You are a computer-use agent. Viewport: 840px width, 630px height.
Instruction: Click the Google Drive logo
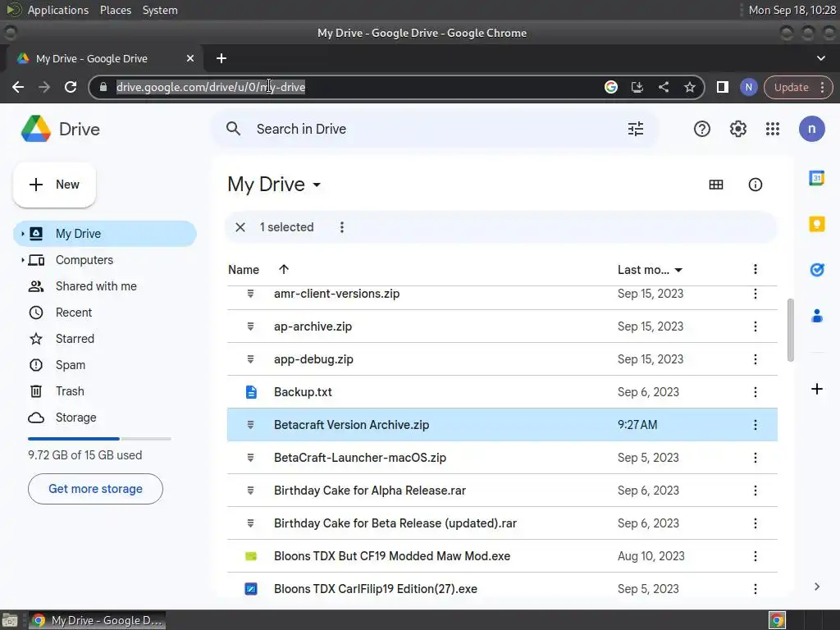[x=36, y=129]
